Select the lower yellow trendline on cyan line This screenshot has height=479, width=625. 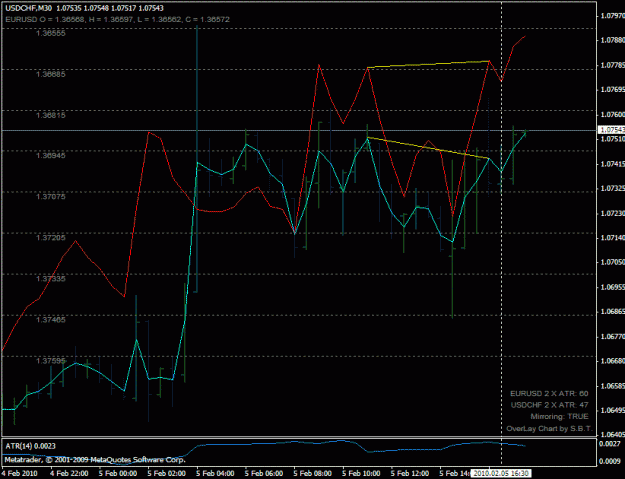[428, 148]
